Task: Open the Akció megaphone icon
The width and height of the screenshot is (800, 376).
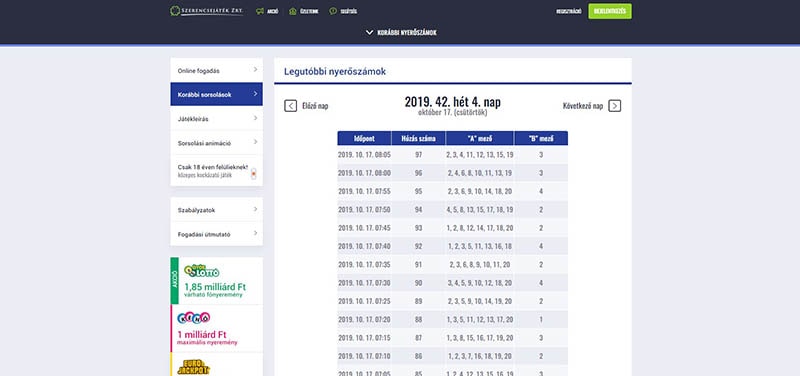Action: (260, 11)
